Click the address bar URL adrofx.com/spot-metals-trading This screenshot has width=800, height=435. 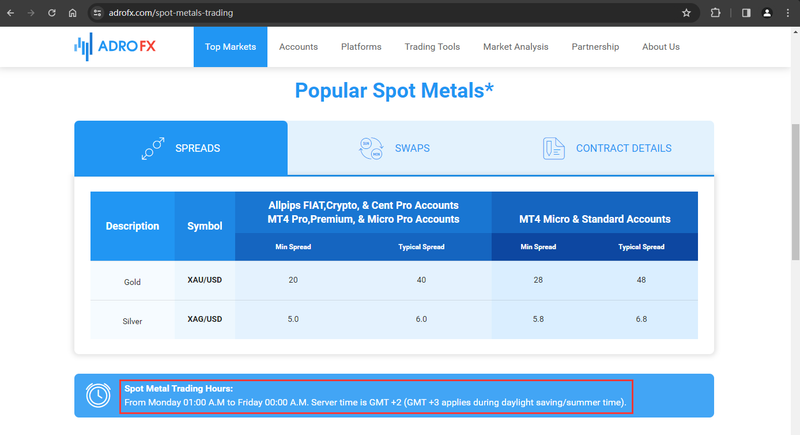pyautogui.click(x=170, y=13)
